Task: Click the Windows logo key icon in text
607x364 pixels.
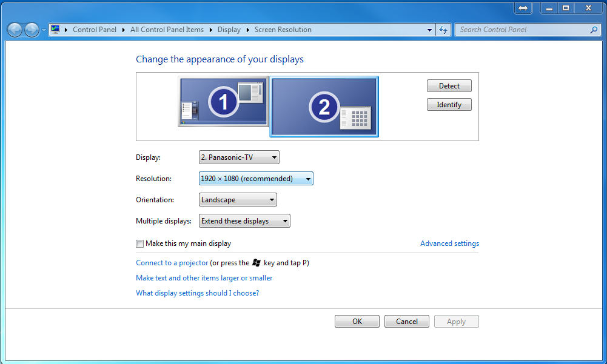Action: click(x=257, y=263)
